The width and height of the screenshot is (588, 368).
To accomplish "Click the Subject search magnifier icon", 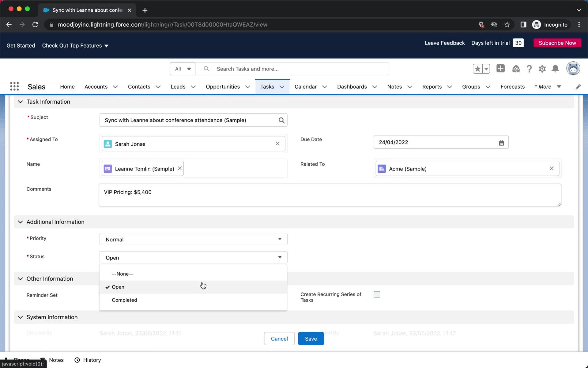I will click(281, 120).
